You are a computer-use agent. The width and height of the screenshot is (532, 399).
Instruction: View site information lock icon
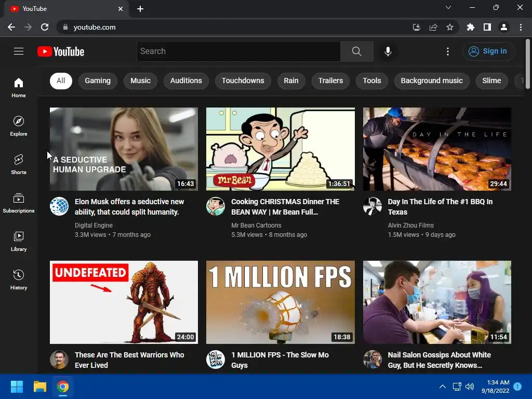coord(65,27)
